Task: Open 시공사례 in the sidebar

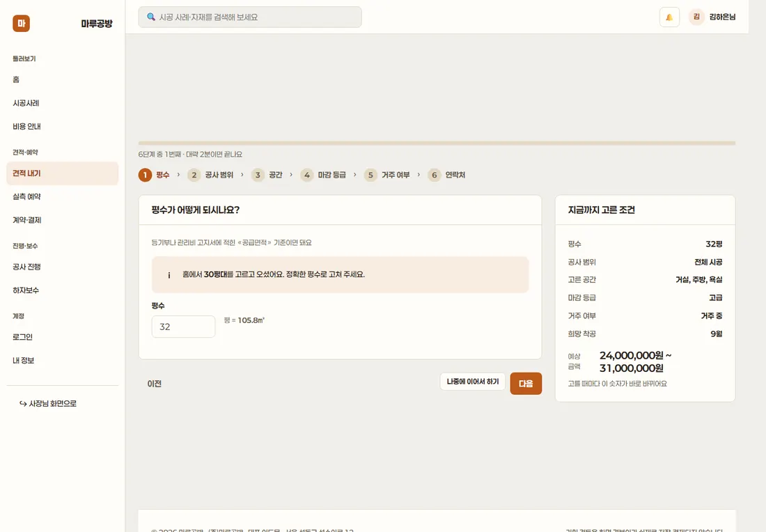Action: [x=63, y=103]
